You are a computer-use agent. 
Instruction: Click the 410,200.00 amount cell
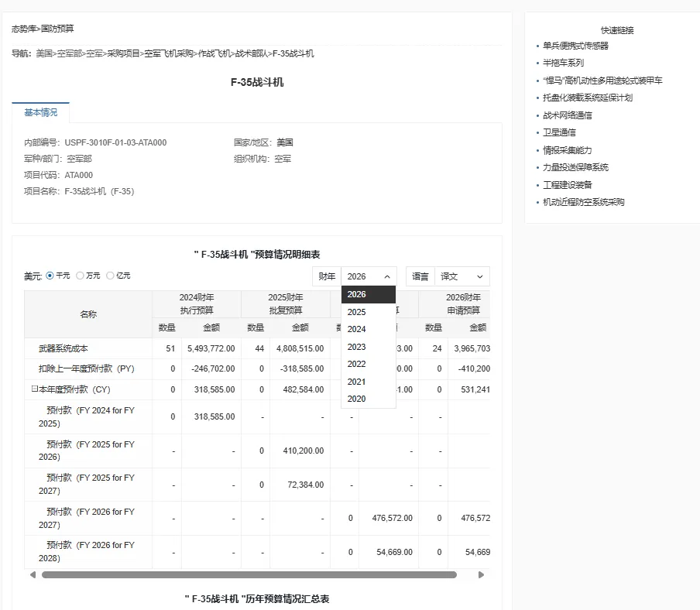300,451
